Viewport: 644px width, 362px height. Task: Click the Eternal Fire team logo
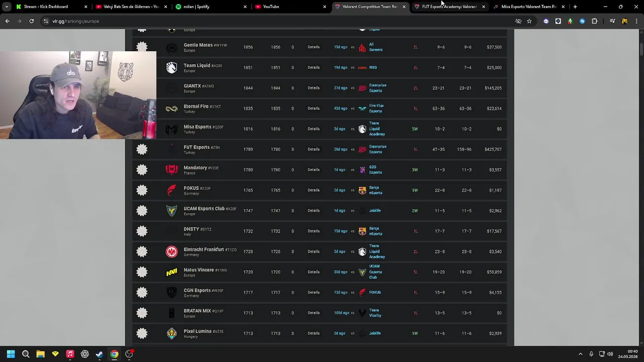[x=172, y=109]
